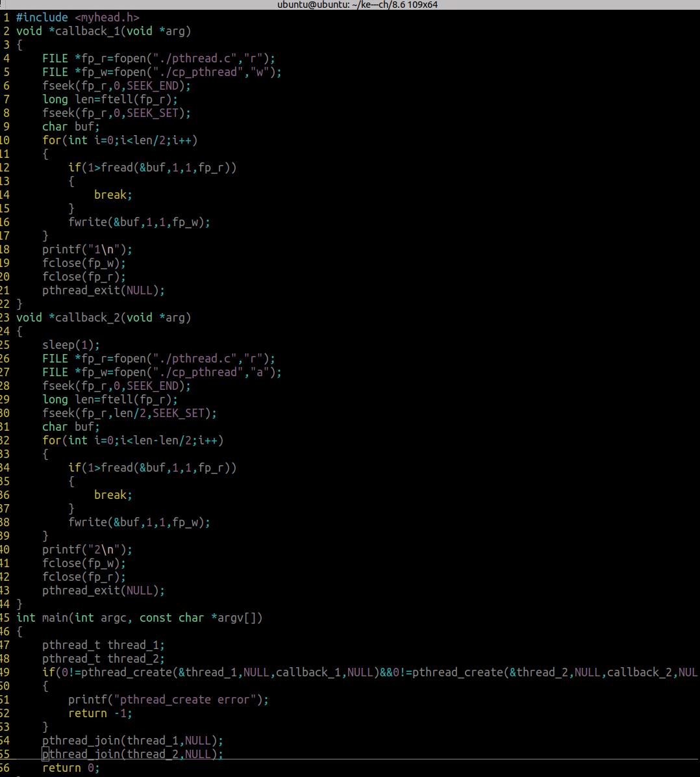
Task: Click 'return 0;' on line 56
Action: click(x=71, y=768)
